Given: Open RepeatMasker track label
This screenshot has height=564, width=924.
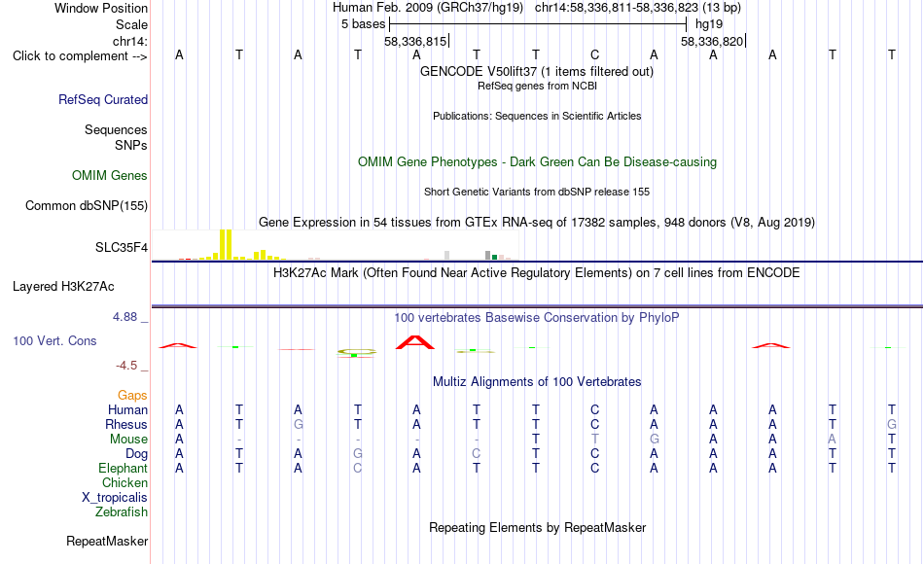Looking at the screenshot, I should tap(107, 541).
